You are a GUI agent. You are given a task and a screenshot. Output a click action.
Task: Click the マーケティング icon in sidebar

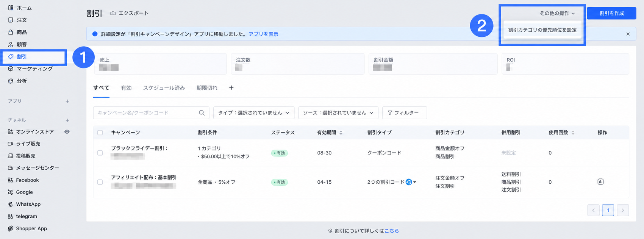pyautogui.click(x=11, y=69)
